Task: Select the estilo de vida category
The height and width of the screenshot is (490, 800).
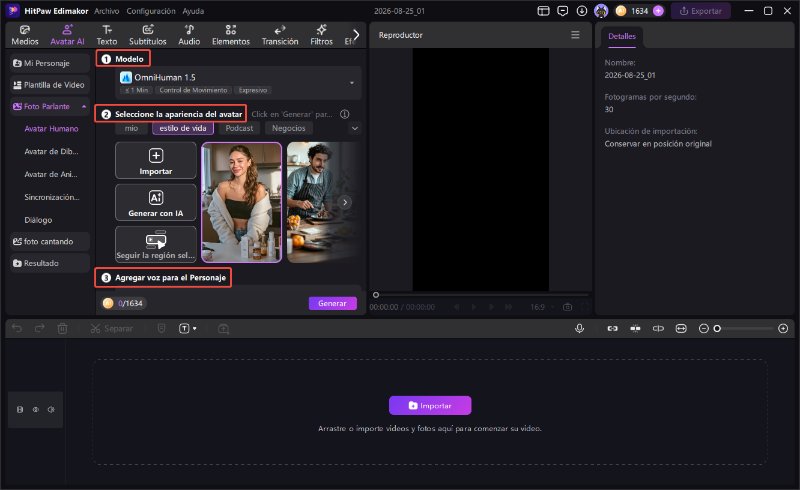Action: [x=183, y=128]
